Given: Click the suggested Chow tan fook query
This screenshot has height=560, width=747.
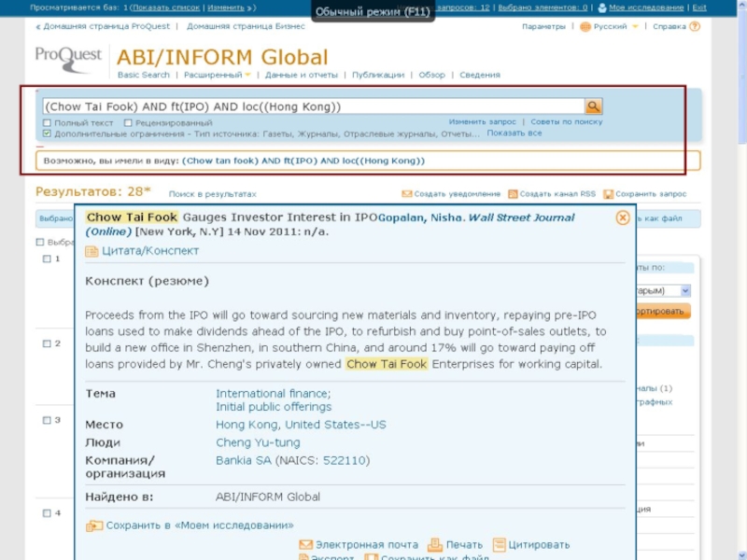Looking at the screenshot, I should 303,161.
